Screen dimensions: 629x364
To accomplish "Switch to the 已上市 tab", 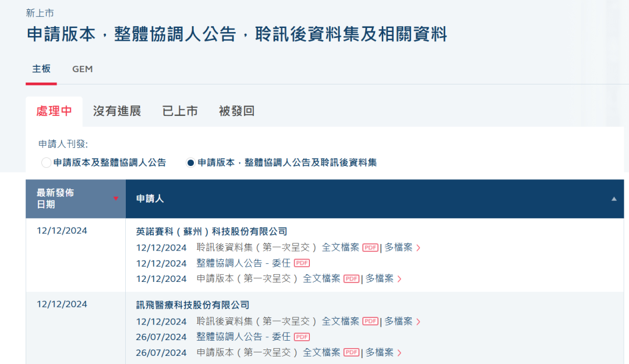I will pos(180,111).
